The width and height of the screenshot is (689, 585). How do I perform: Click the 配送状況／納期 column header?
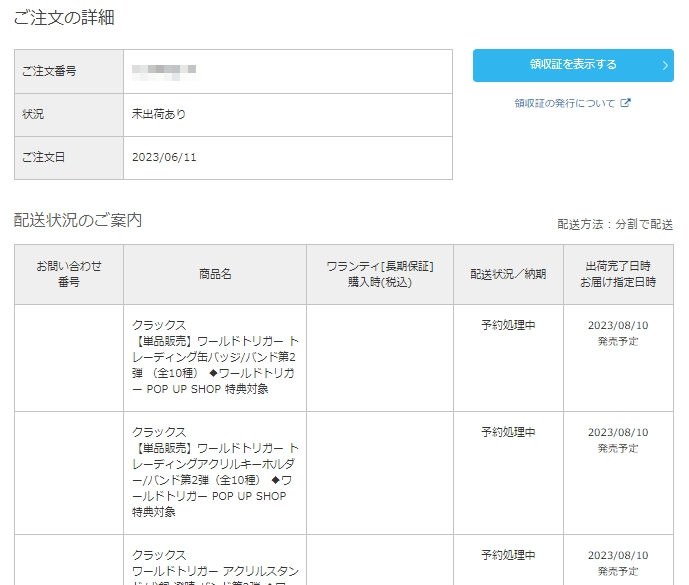pos(508,274)
